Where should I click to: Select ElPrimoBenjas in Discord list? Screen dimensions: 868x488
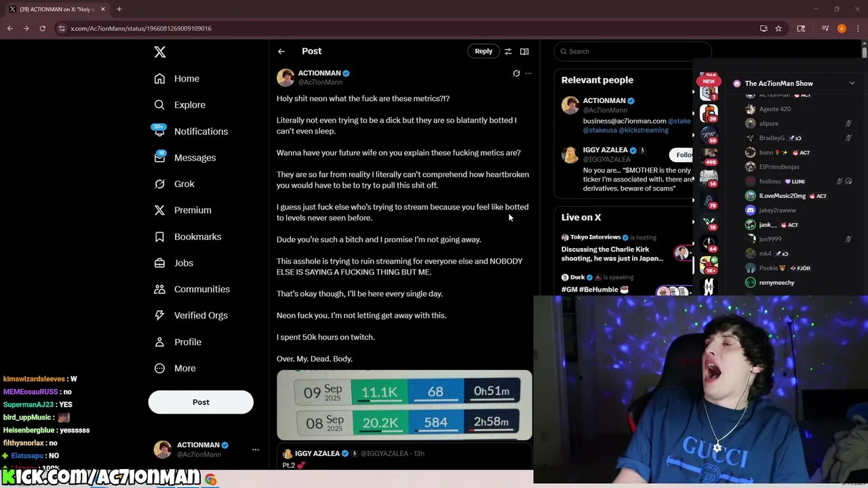pyautogui.click(x=772, y=167)
